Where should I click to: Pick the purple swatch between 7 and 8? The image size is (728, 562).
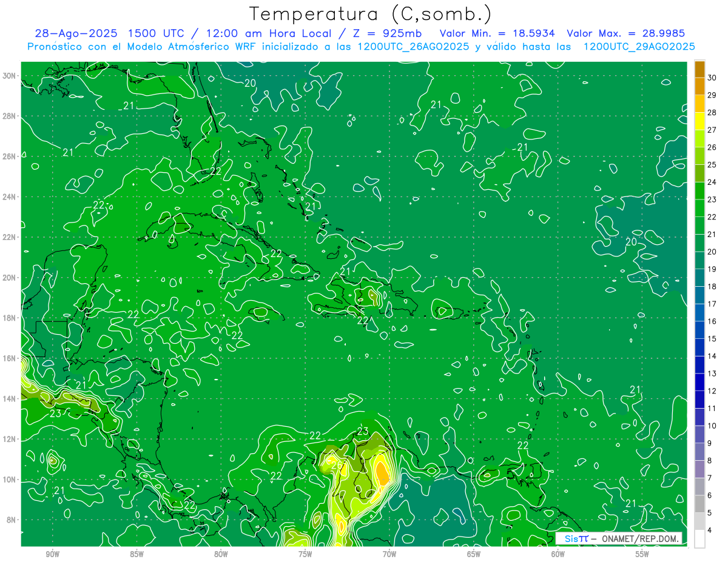point(699,469)
